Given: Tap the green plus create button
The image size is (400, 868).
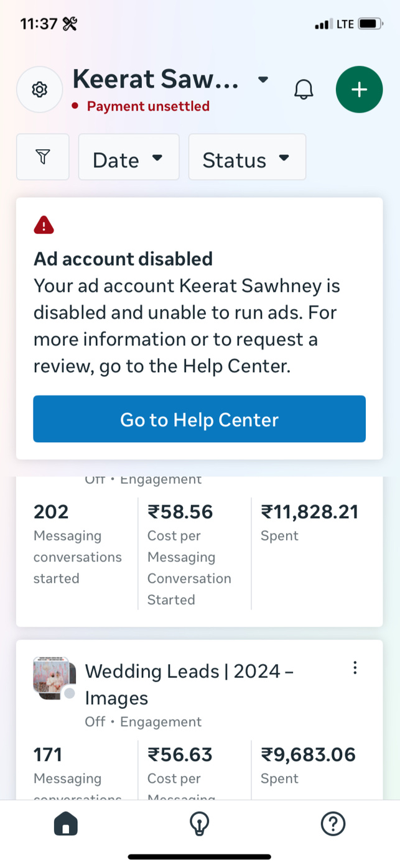Looking at the screenshot, I should [x=359, y=90].
